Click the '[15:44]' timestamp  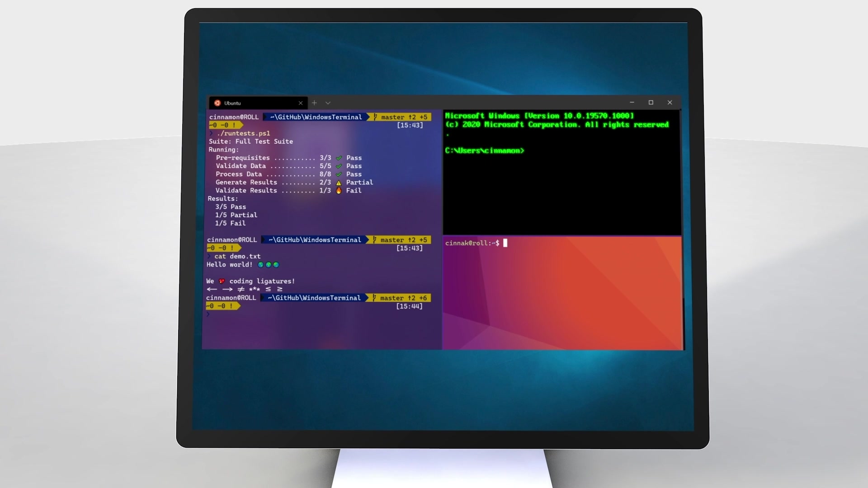409,306
